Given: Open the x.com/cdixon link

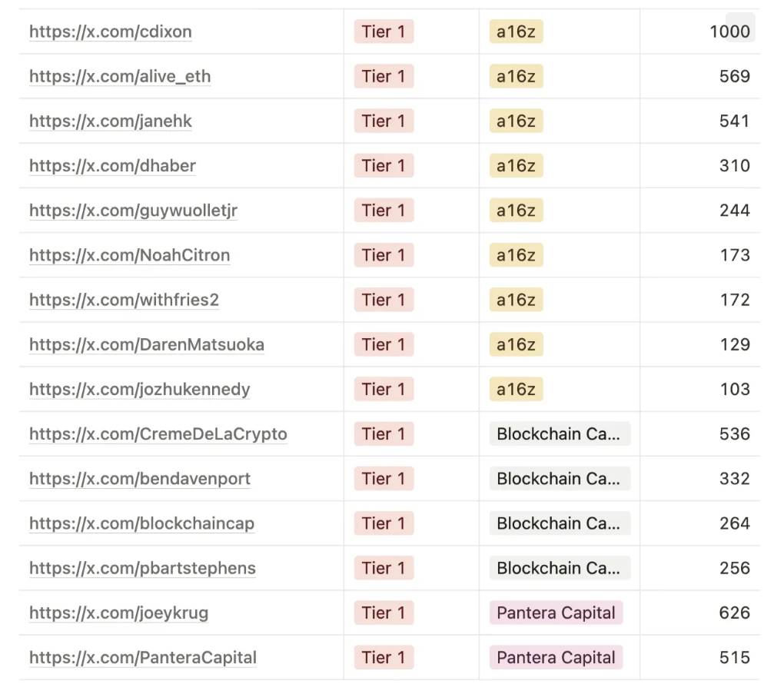Looking at the screenshot, I should 111,32.
